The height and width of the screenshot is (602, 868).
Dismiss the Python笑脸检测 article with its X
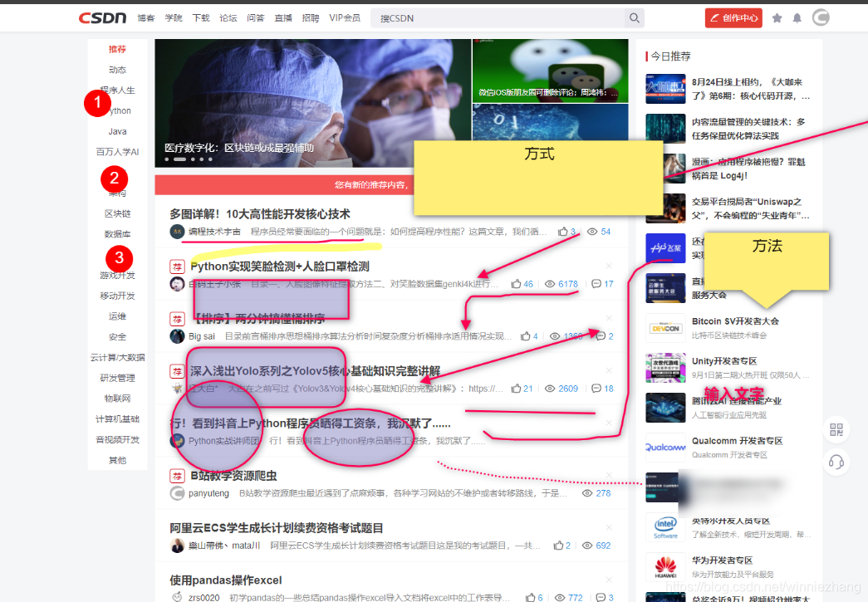pos(609,267)
